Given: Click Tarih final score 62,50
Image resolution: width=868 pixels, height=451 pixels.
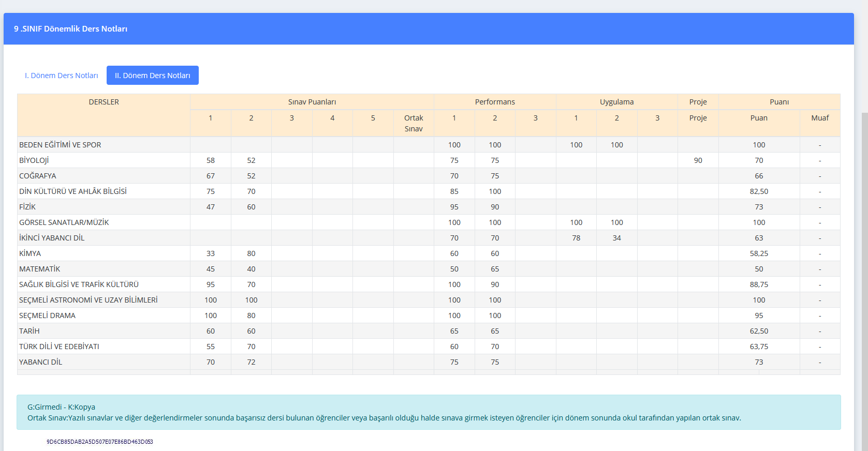Looking at the screenshot, I should pos(759,331).
